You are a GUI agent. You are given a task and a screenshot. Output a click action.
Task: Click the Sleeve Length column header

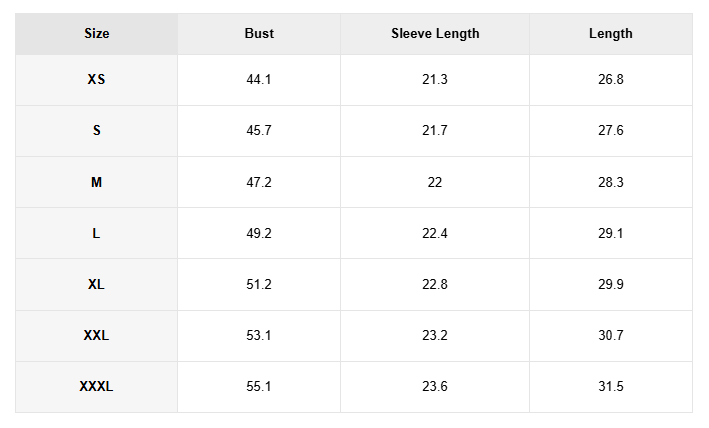click(x=435, y=34)
